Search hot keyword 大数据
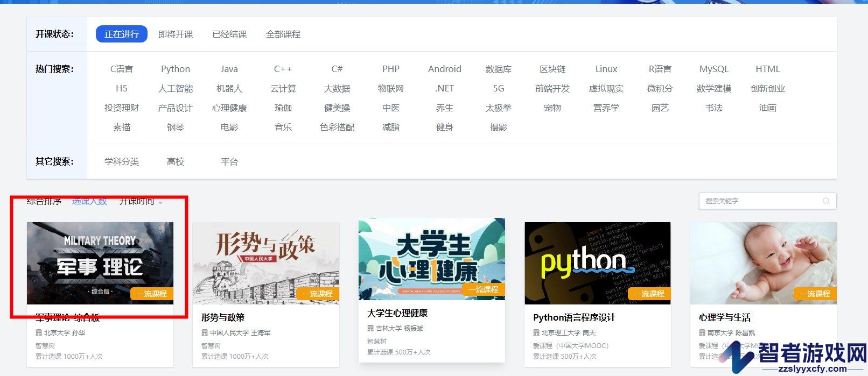This screenshot has width=868, height=376. [x=337, y=88]
